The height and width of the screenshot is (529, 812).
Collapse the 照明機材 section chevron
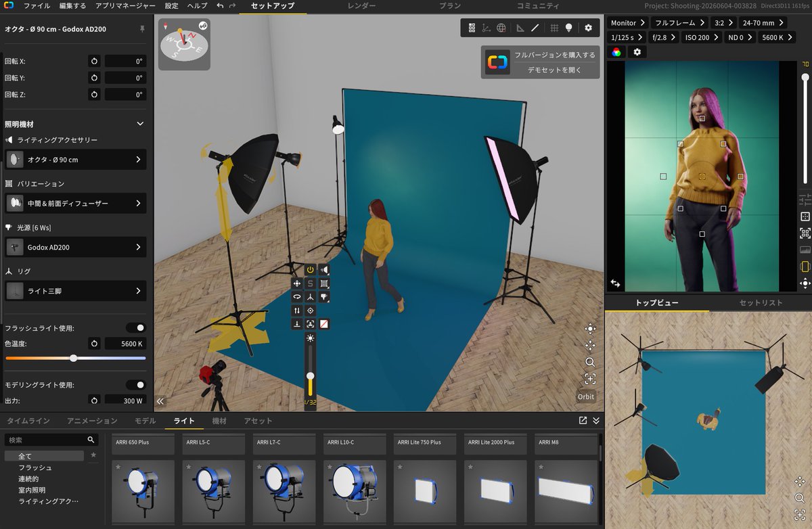click(x=140, y=124)
